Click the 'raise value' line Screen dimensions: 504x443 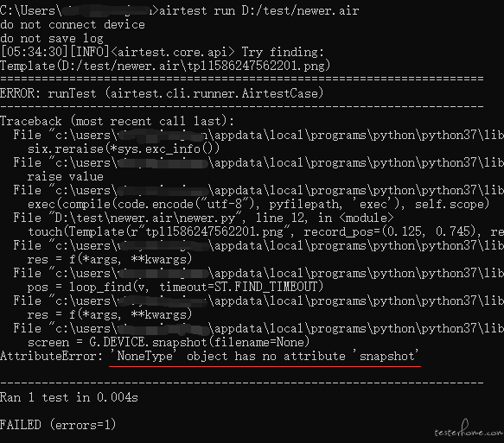tap(66, 176)
